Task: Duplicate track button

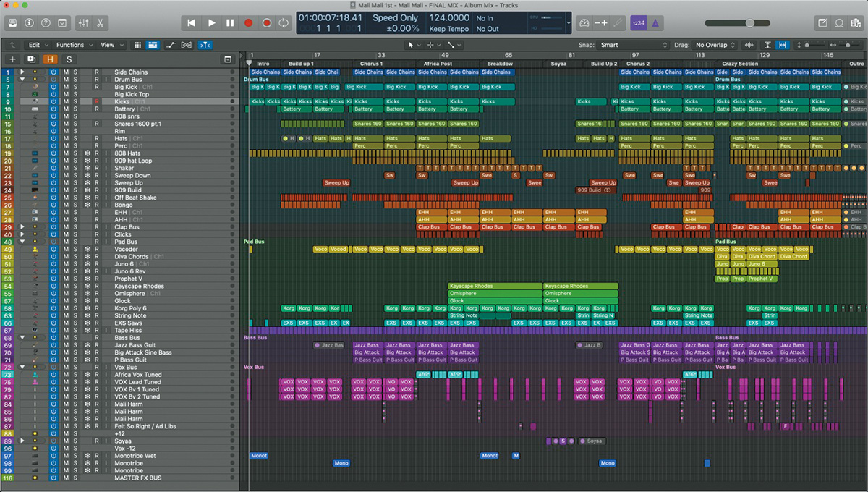Action: (31, 59)
